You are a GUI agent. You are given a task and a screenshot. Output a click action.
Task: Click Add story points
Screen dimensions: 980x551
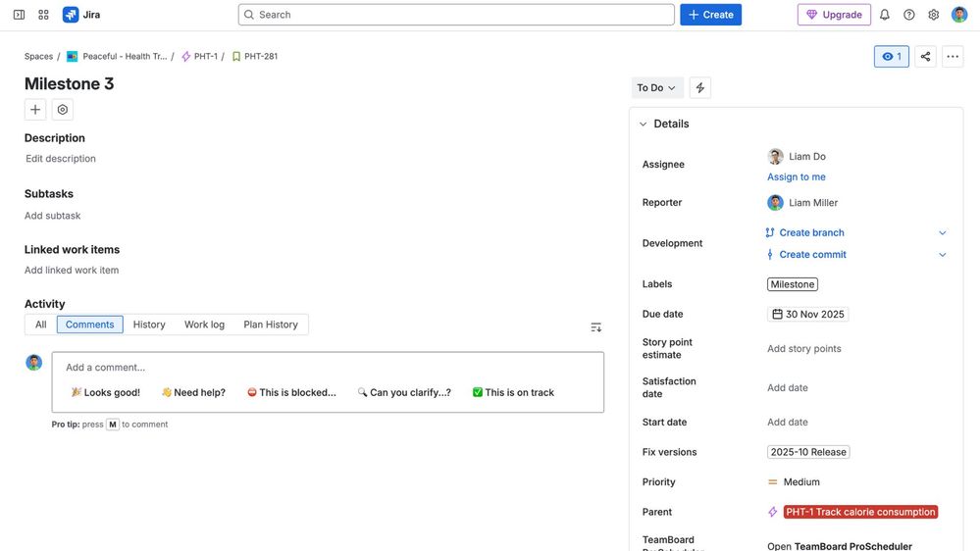[803, 349]
